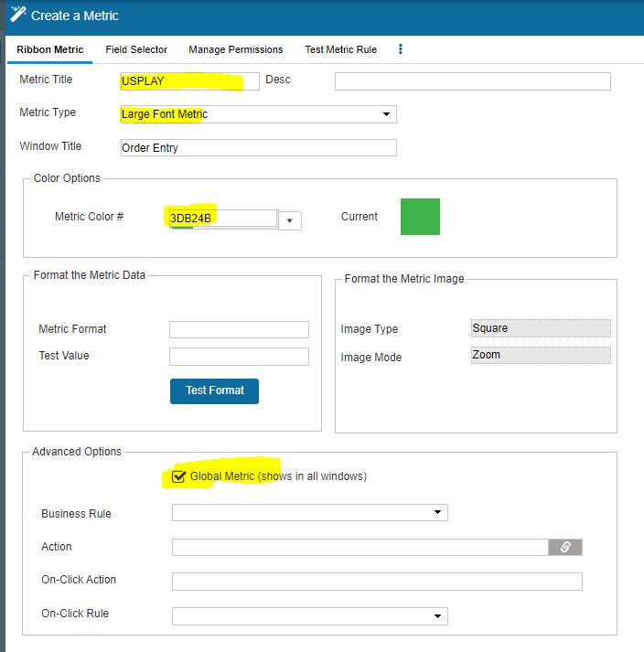This screenshot has height=652, width=644.
Task: Click the magic wand icon in title bar
Action: pos(18,15)
